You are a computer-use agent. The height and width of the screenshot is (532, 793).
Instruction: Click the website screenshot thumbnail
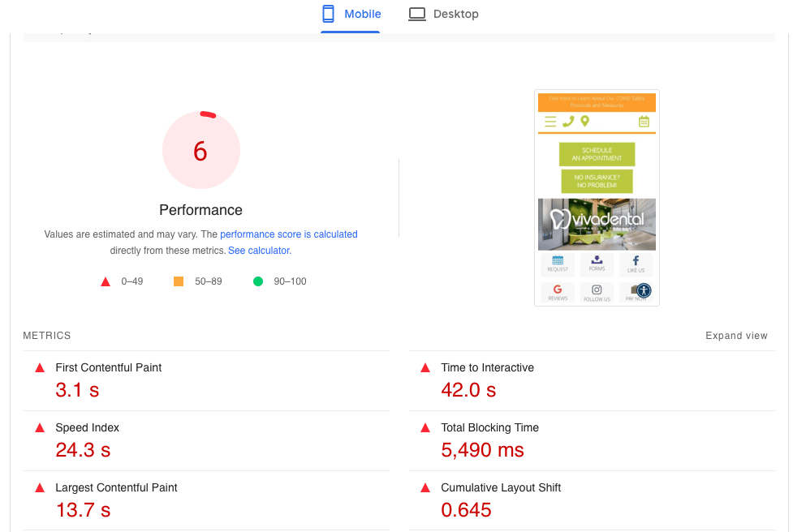point(597,198)
